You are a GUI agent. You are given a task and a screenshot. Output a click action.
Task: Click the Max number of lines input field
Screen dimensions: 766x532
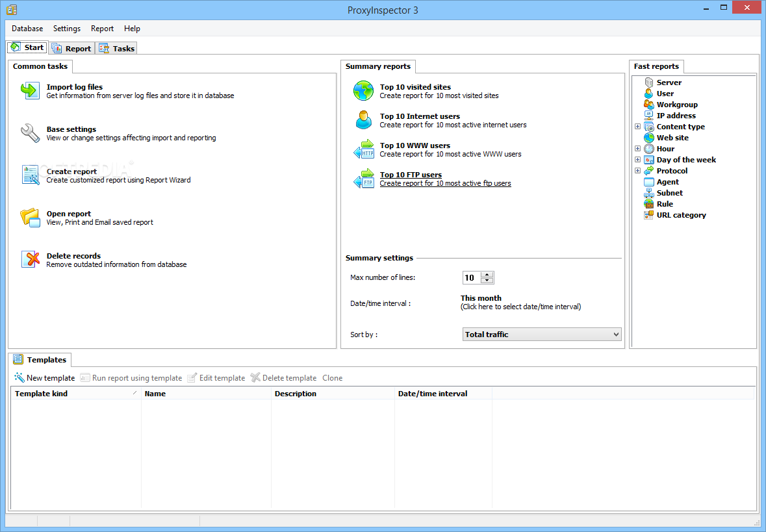(472, 277)
